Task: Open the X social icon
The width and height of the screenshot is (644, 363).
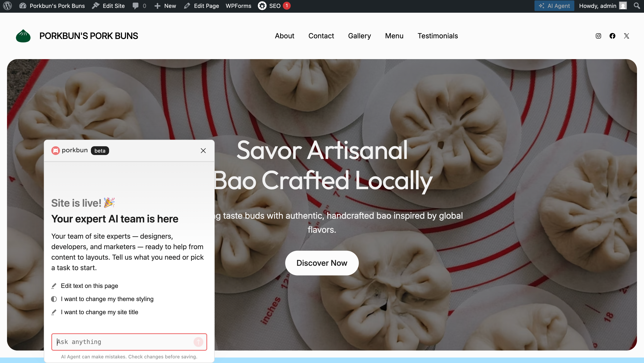Action: coord(626,36)
